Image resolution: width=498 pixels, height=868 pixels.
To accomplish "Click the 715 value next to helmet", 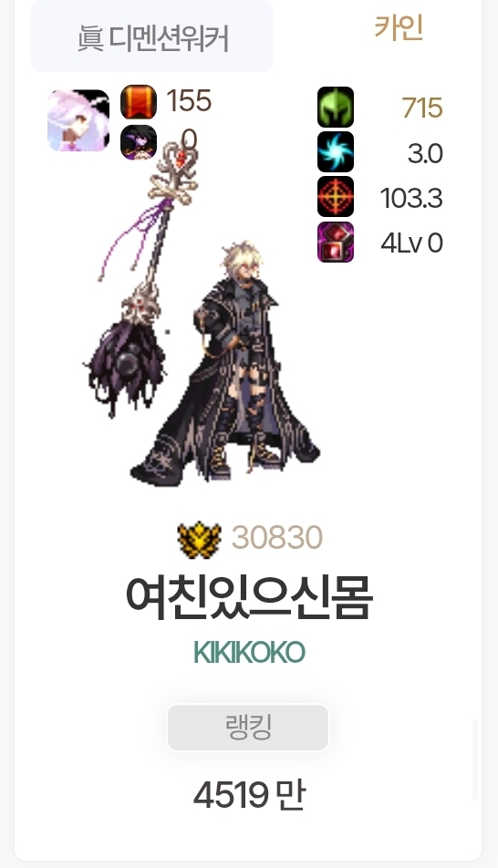I will [422, 108].
